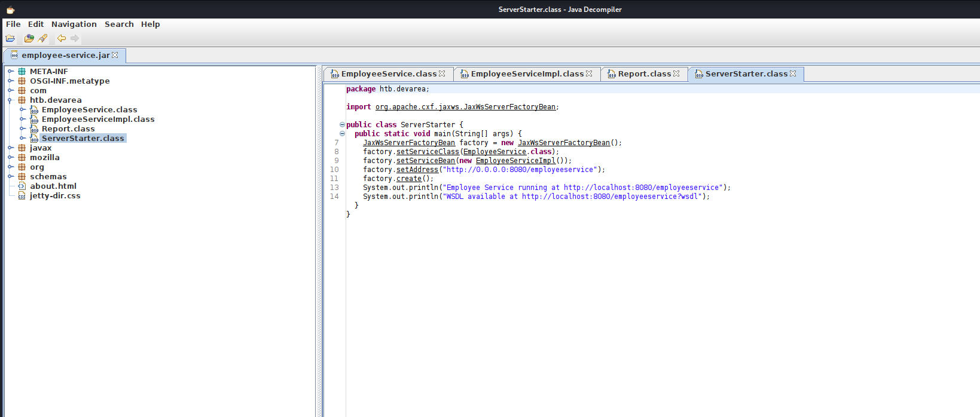Image resolution: width=980 pixels, height=417 pixels.
Task: Click the employee-service.jar tab icon
Action: point(14,55)
